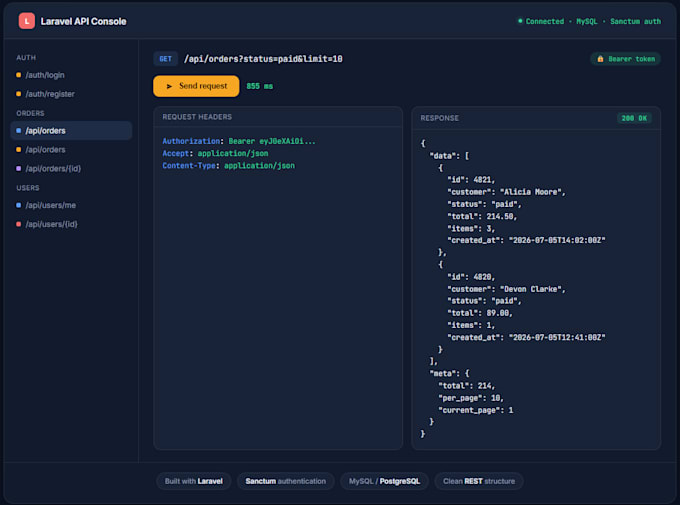Screen dimensions: 680x505
Task: Click the created_at 14:02 timestamp line
Action: (526, 240)
